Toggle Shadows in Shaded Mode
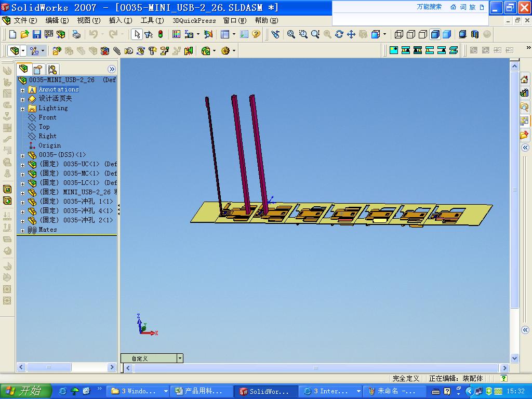The width and height of the screenshot is (532, 399). (x=462, y=34)
